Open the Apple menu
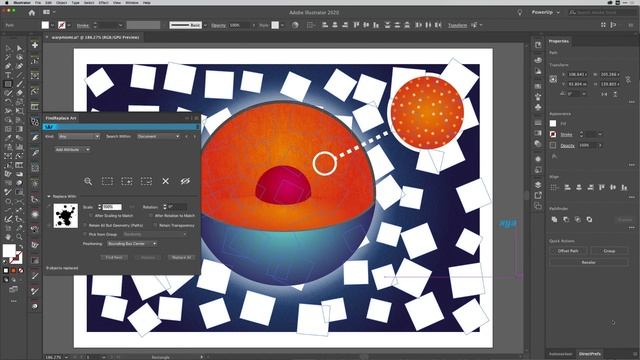This screenshot has height=360, width=640. [x=6, y=2]
